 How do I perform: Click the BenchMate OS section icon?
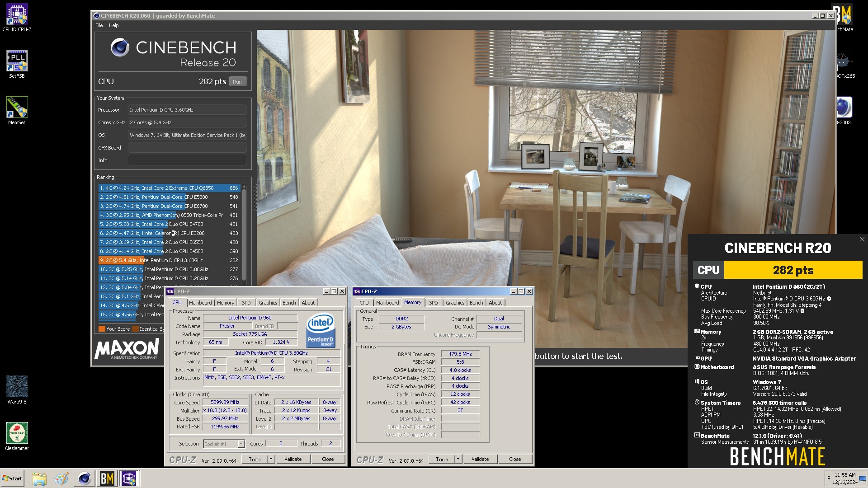click(697, 381)
